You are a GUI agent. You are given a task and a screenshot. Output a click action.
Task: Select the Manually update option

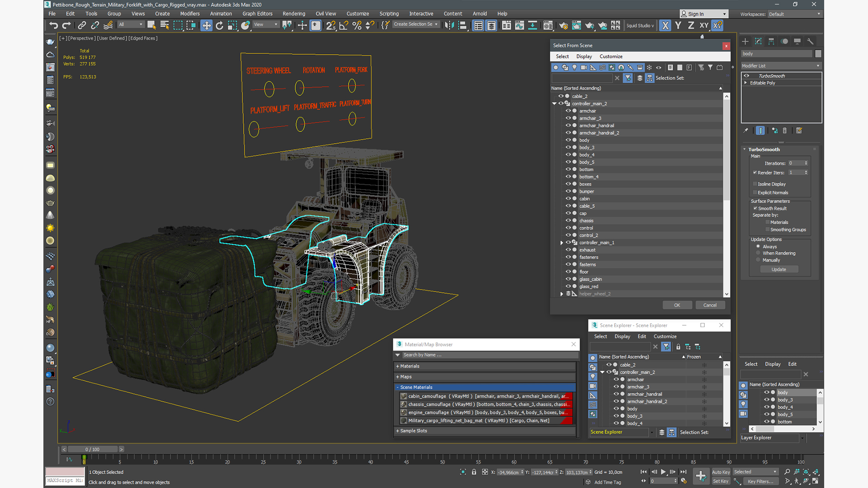point(758,260)
